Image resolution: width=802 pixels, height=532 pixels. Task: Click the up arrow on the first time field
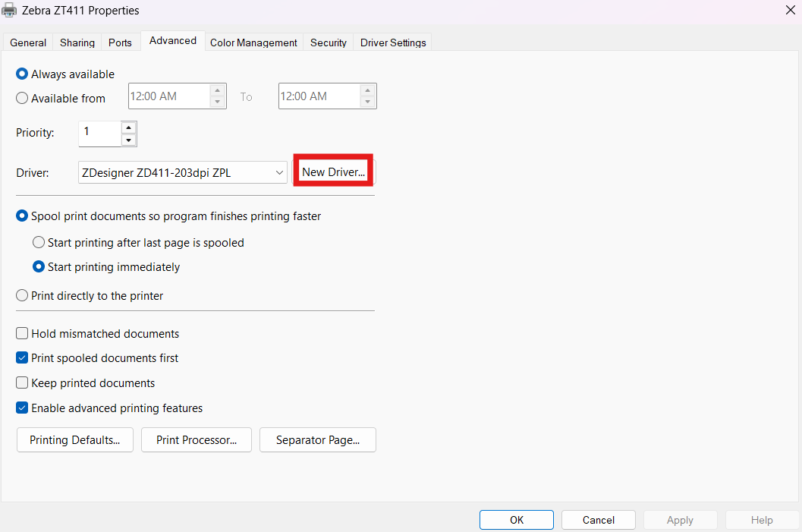coord(218,90)
